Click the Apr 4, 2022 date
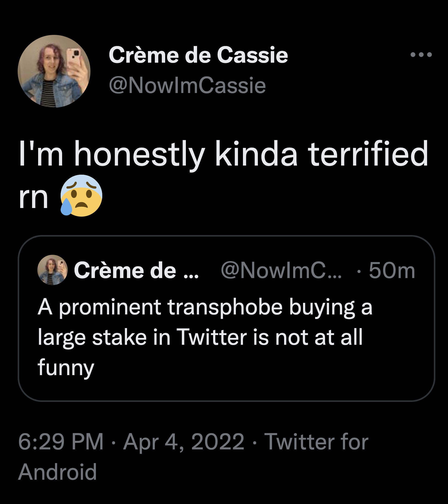Image resolution: width=448 pixels, height=504 pixels. pyautogui.click(x=184, y=441)
